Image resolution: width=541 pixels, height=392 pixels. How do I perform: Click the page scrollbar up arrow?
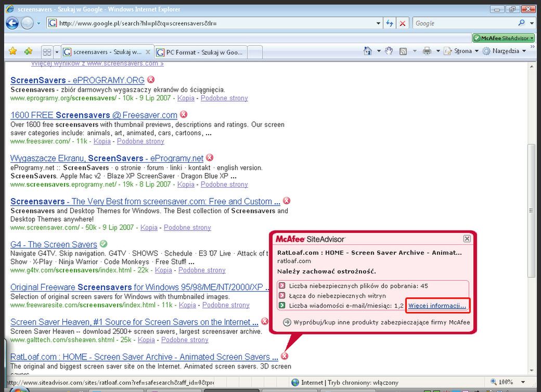pyautogui.click(x=531, y=66)
